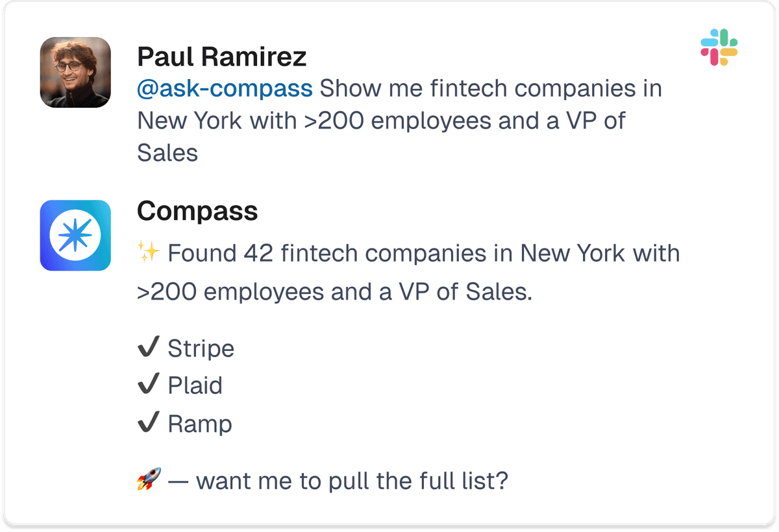
Task: Click the word "Sales" ending Paul's message
Action: click(x=167, y=153)
